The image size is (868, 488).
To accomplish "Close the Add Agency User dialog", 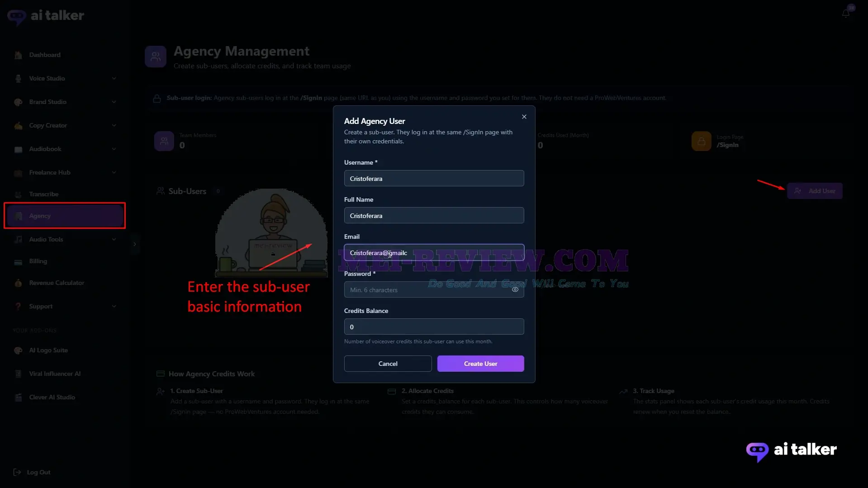I will 524,117.
